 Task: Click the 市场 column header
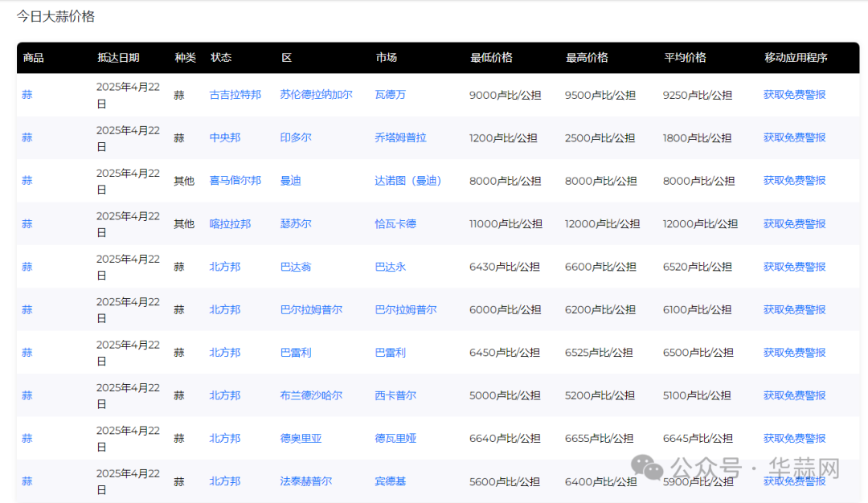[x=387, y=58]
